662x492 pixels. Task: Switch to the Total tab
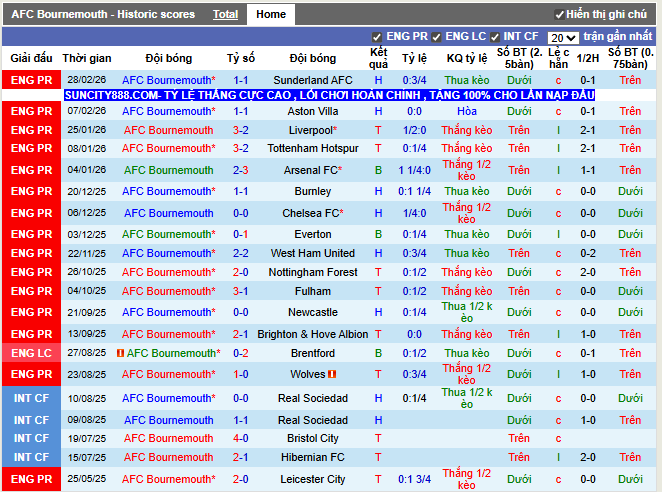tap(225, 14)
